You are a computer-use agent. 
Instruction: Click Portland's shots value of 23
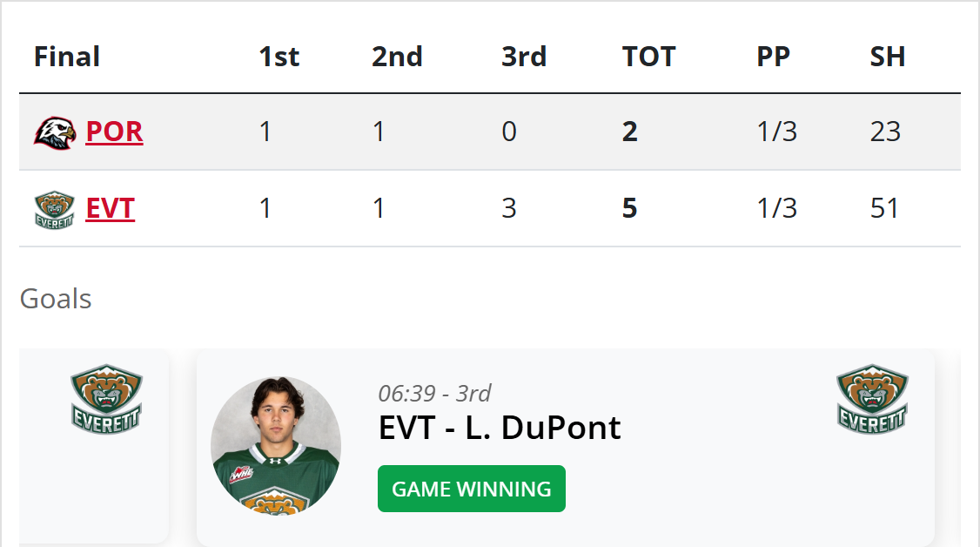[x=884, y=132]
